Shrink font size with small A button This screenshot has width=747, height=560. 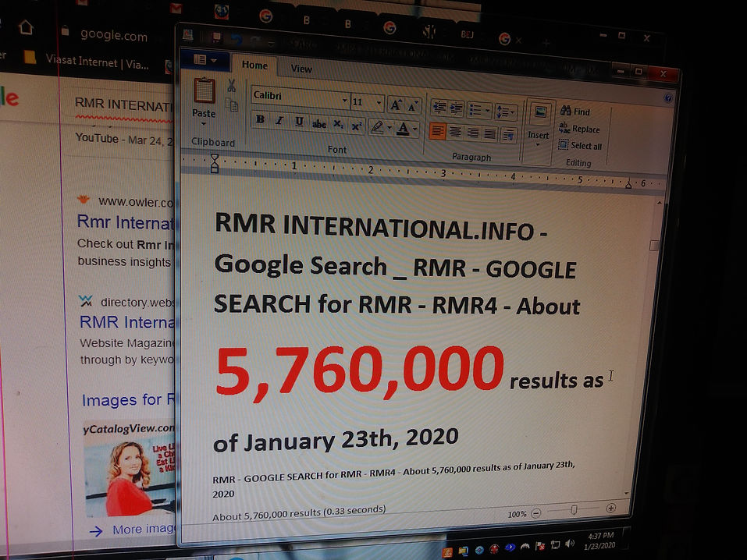[x=413, y=106]
